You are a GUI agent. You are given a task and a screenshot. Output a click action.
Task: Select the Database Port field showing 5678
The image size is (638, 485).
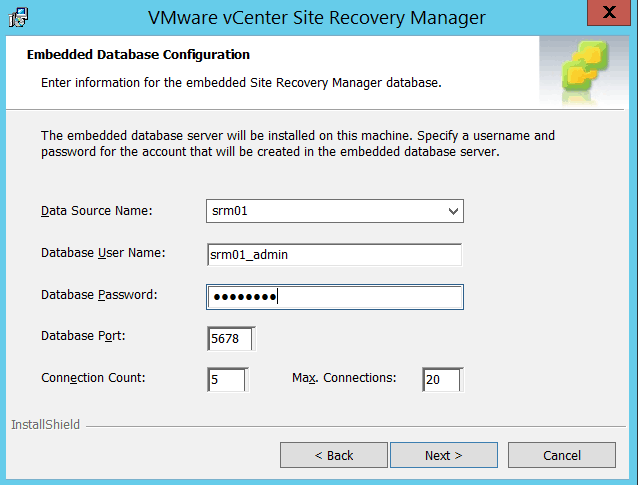pos(230,339)
